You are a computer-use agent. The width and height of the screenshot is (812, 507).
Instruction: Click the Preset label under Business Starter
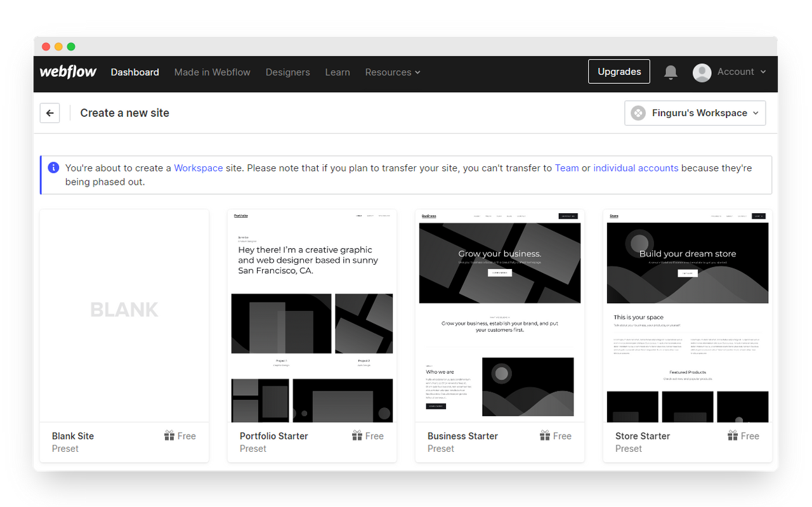coord(441,449)
